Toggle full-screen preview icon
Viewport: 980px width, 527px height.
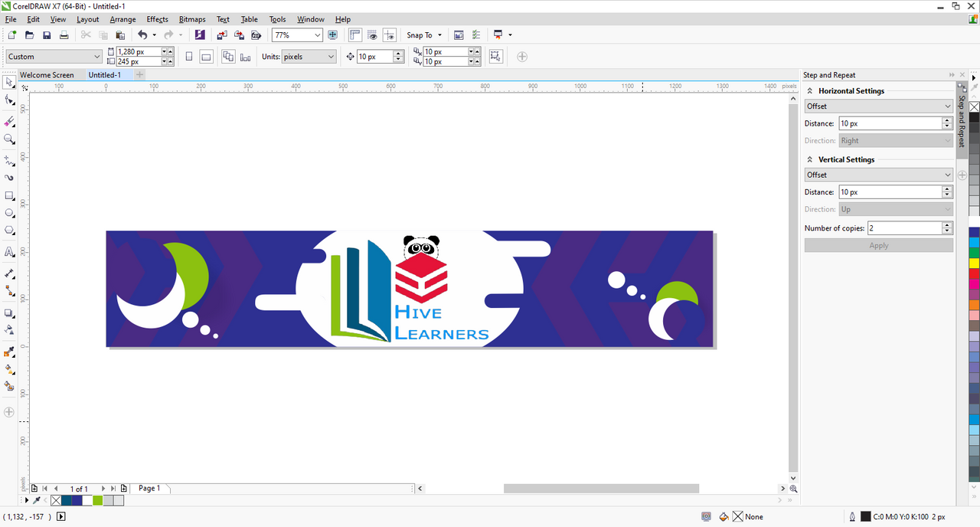[x=332, y=35]
